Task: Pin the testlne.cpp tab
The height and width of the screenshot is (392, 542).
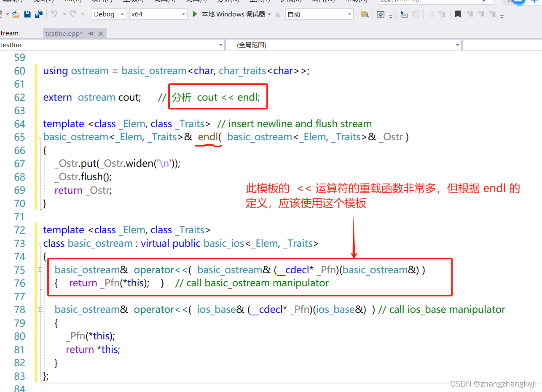Action: pos(91,33)
